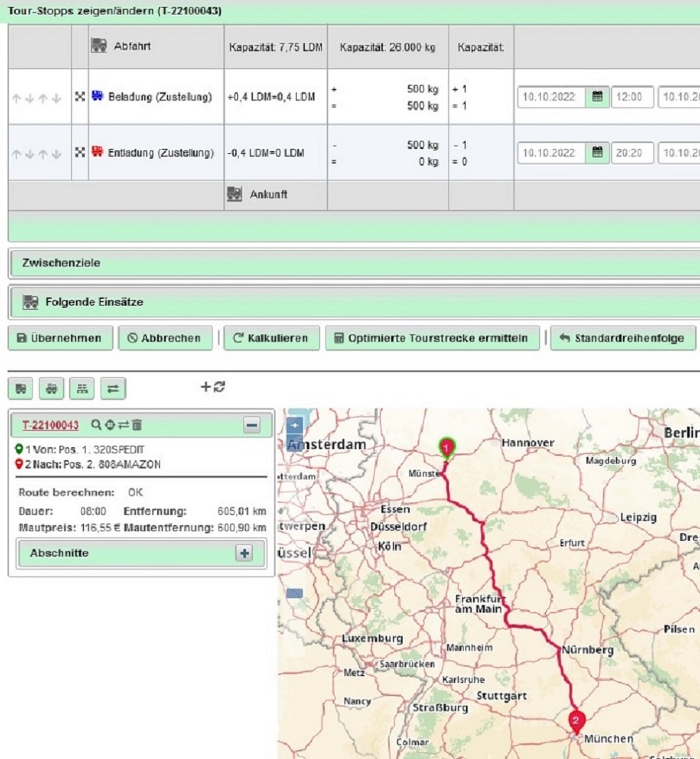Click the Stuttgart label on the map

[x=501, y=696]
